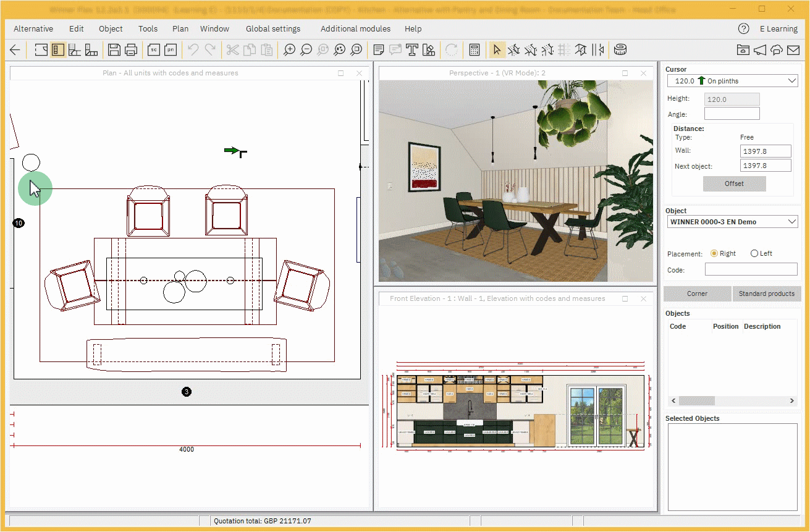The width and height of the screenshot is (810, 532).
Task: Select the text (T) tool icon
Action: [x=412, y=50]
